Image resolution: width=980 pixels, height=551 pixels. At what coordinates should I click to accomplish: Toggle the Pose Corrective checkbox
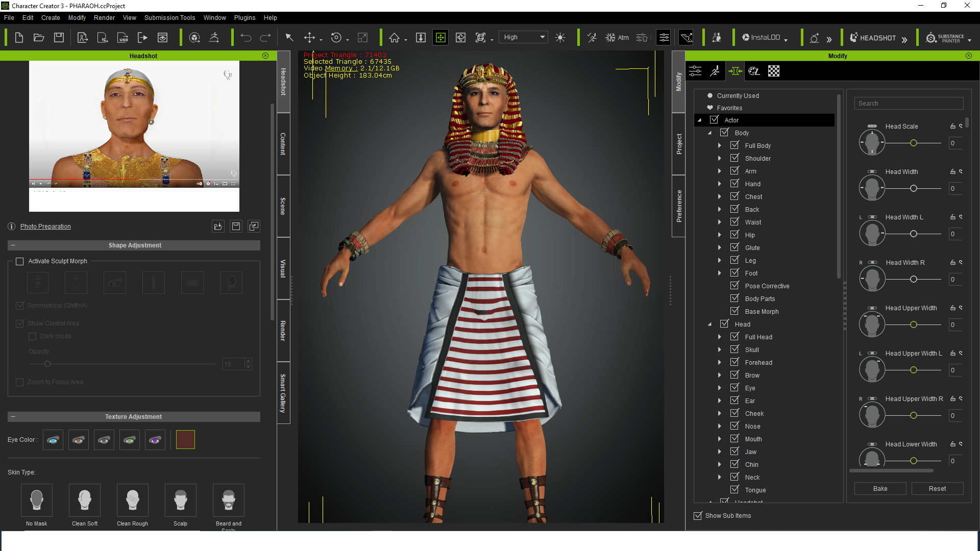click(x=734, y=285)
